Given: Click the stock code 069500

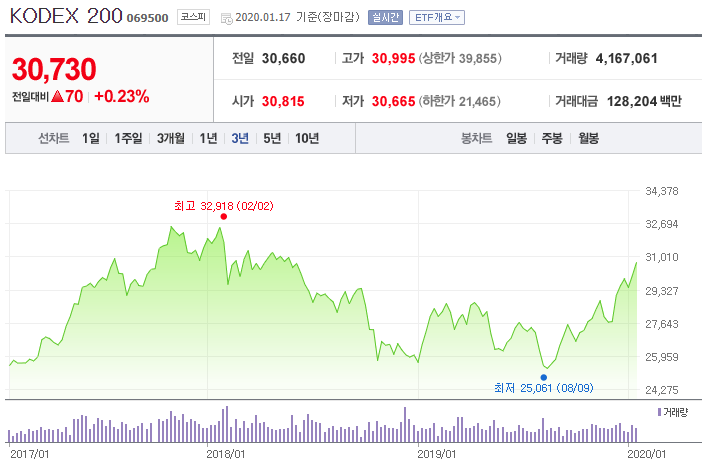Looking at the screenshot, I should [147, 18].
